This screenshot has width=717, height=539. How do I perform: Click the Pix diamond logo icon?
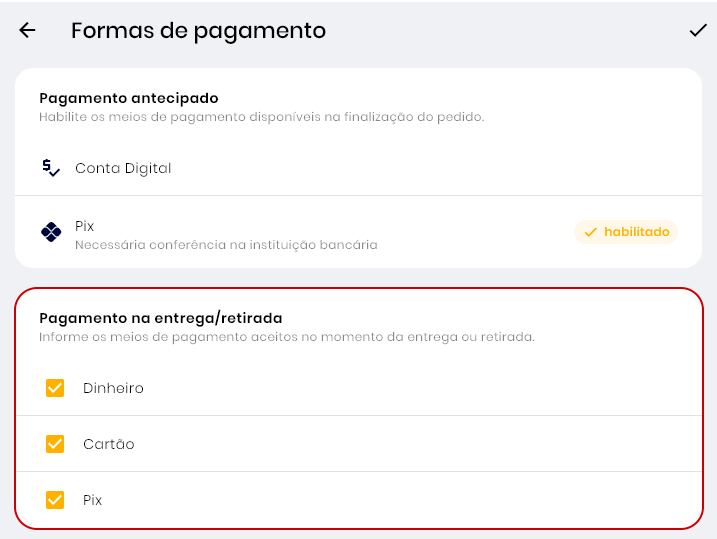pos(51,232)
